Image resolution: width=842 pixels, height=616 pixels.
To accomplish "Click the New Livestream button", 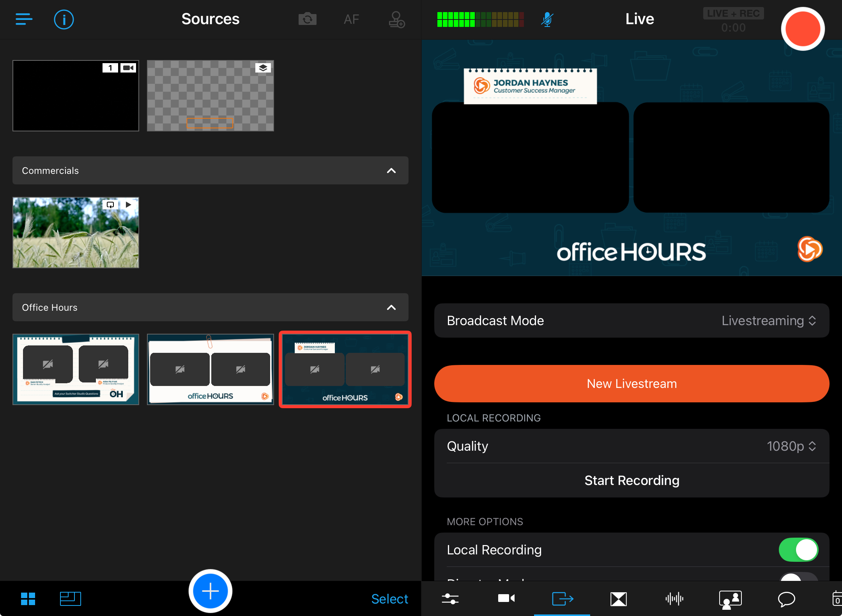I will tap(631, 384).
